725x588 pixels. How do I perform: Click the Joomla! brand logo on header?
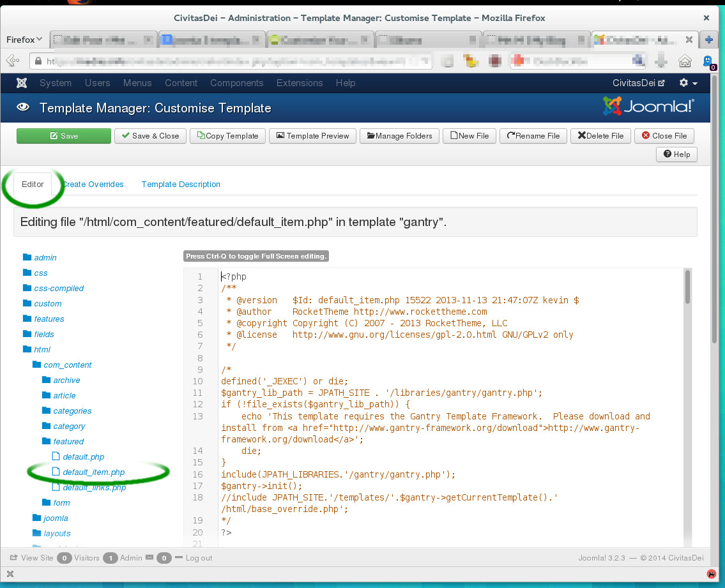point(649,107)
